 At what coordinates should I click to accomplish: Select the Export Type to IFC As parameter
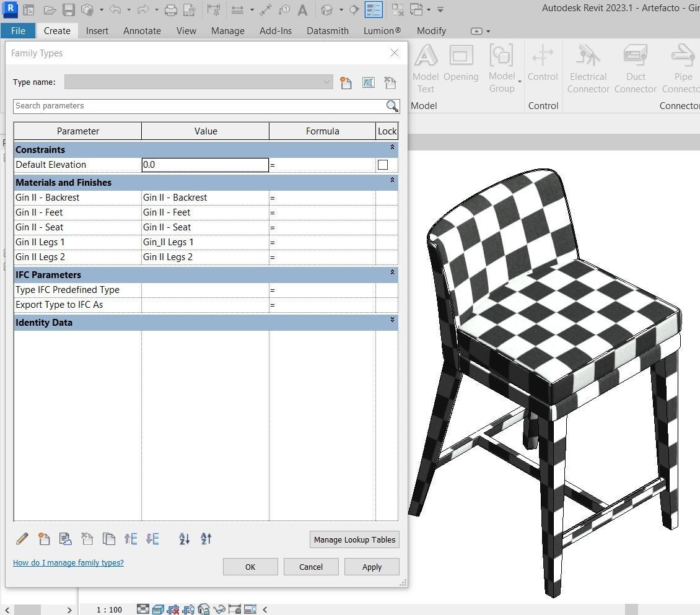point(77,304)
